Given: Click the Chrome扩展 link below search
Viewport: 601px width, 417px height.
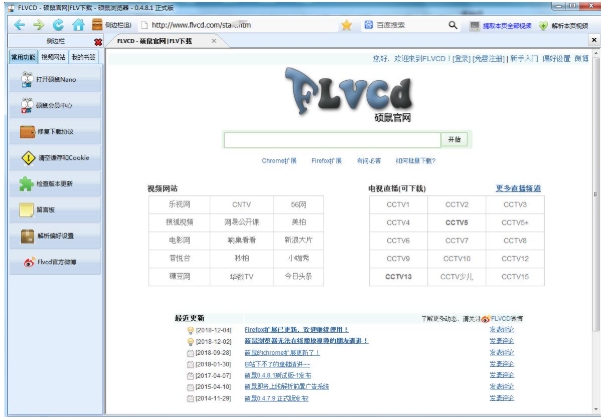Looking at the screenshot, I should click(277, 160).
